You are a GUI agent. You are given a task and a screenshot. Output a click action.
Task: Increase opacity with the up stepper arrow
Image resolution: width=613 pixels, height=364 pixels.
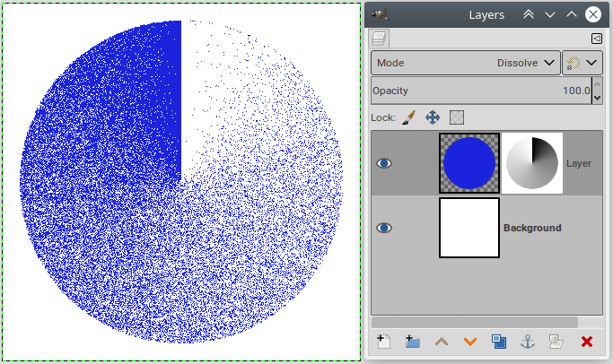pos(597,84)
